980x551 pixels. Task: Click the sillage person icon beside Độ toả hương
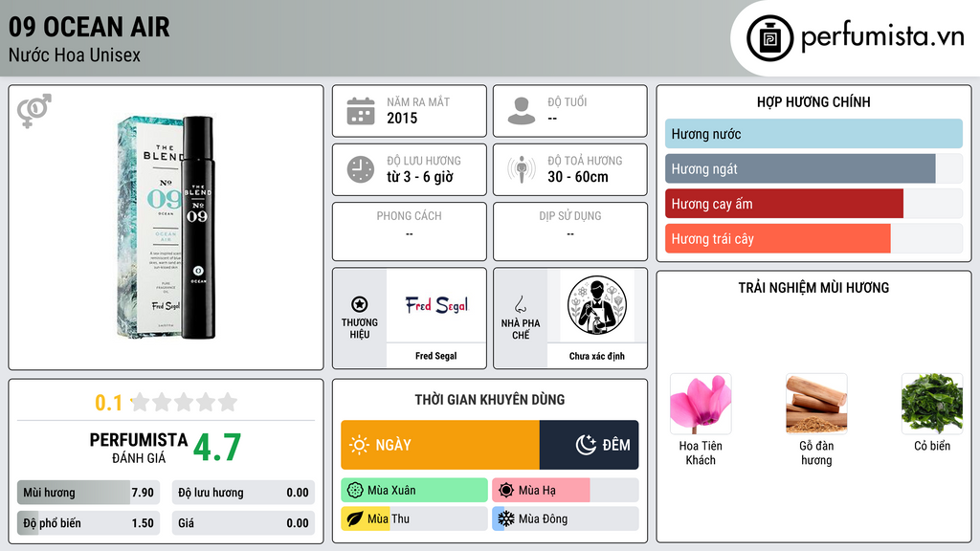point(522,169)
